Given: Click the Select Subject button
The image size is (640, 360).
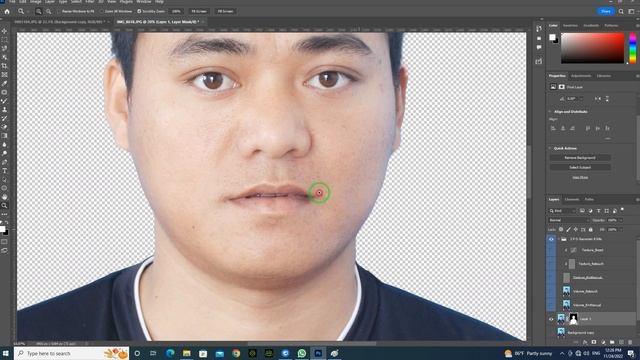Looking at the screenshot, I should tap(580, 167).
